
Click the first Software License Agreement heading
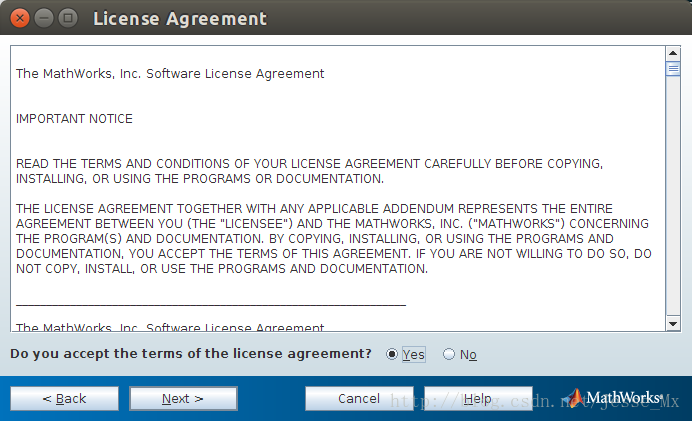(170, 74)
